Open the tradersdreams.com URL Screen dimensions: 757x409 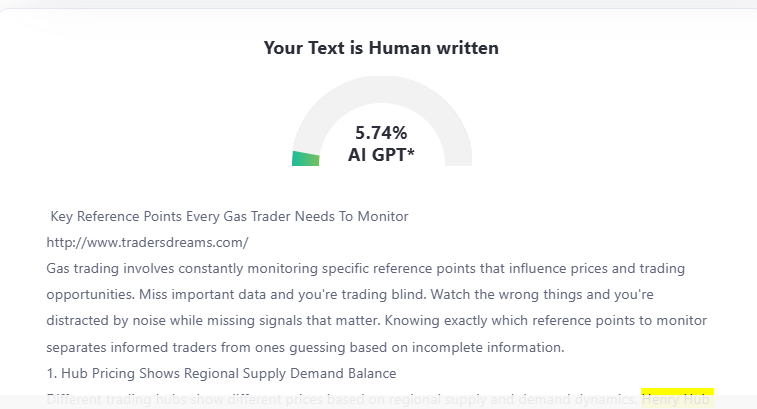(x=147, y=242)
